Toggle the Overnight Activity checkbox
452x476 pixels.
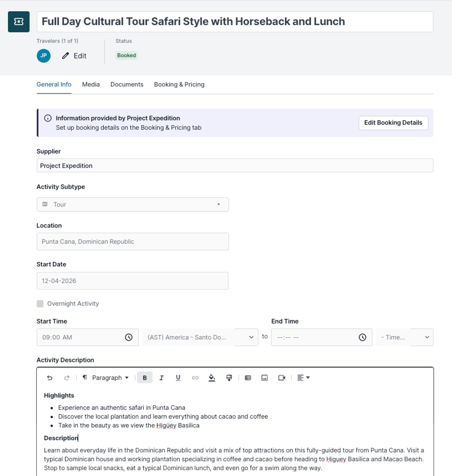(40, 304)
